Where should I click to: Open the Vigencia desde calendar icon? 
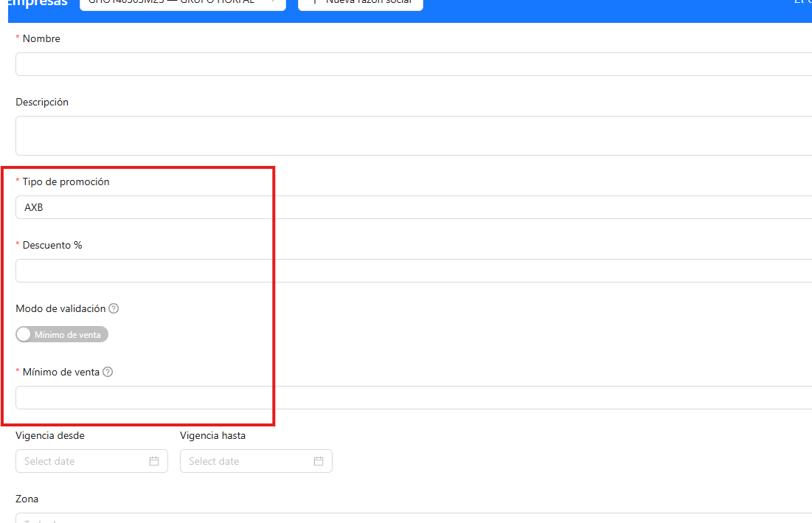tap(154, 461)
